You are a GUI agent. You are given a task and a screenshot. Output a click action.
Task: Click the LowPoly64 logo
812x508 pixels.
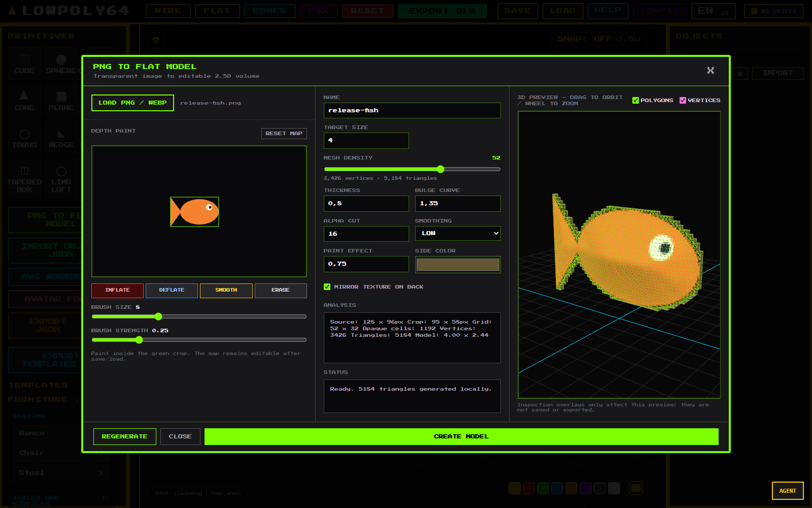[x=69, y=11]
